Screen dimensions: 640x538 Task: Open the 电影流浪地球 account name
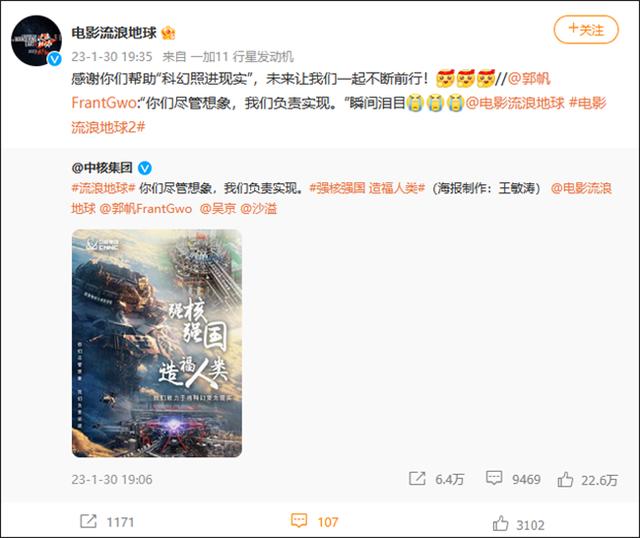[x=114, y=33]
